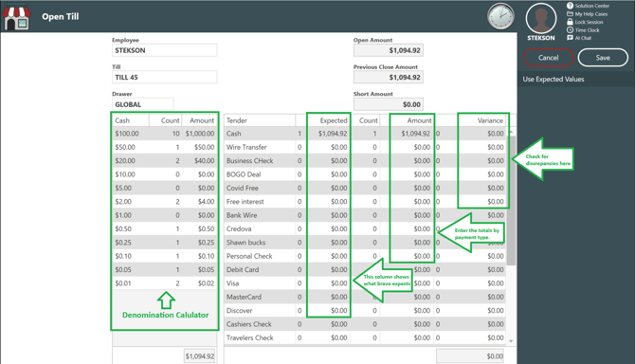635x364 pixels.
Task: Click tender list scroll down arrow
Action: [x=511, y=341]
